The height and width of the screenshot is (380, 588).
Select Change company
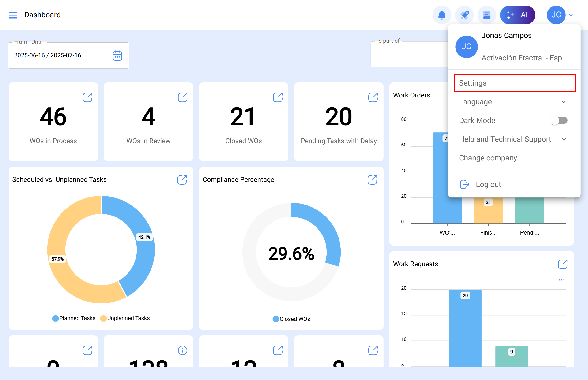tap(488, 158)
